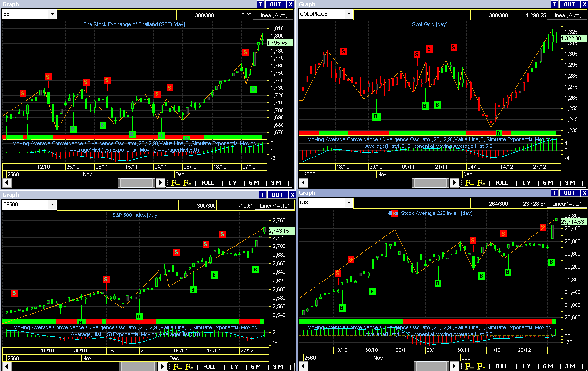Click F+ icon in Nikkei graph
The image size is (588, 371).
[470, 367]
